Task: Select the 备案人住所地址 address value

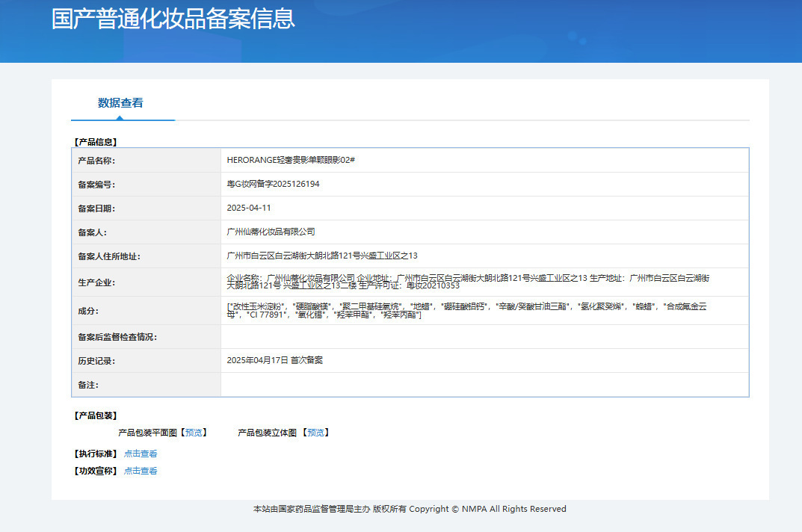Action: pos(322,256)
